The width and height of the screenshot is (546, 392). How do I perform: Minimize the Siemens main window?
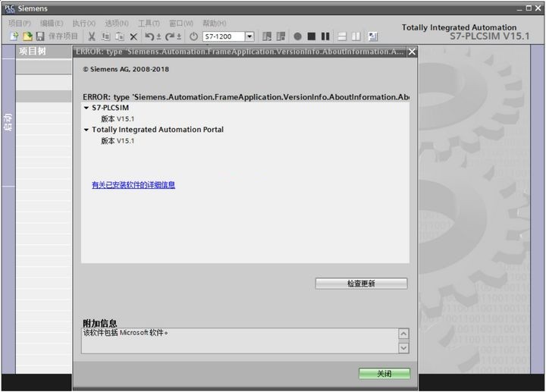tap(520, 8)
